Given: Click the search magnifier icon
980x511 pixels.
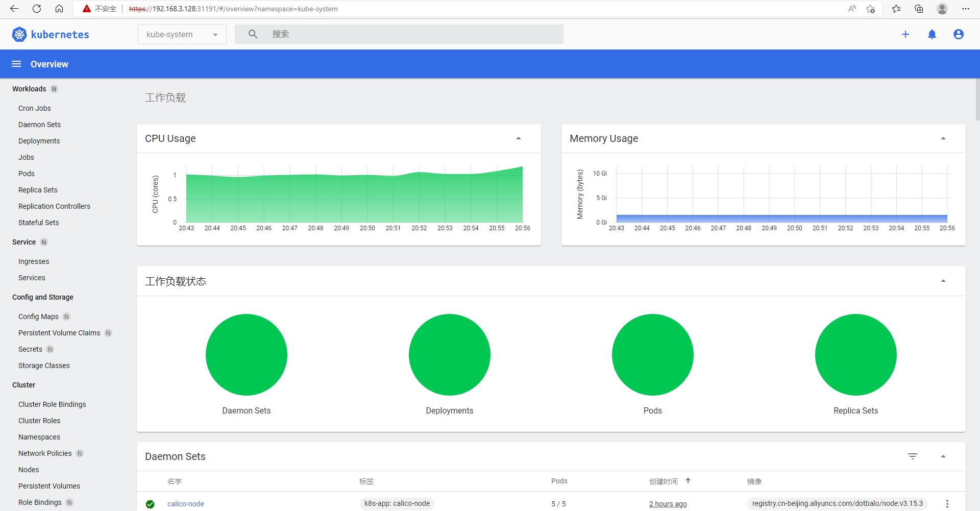Looking at the screenshot, I should tap(253, 34).
